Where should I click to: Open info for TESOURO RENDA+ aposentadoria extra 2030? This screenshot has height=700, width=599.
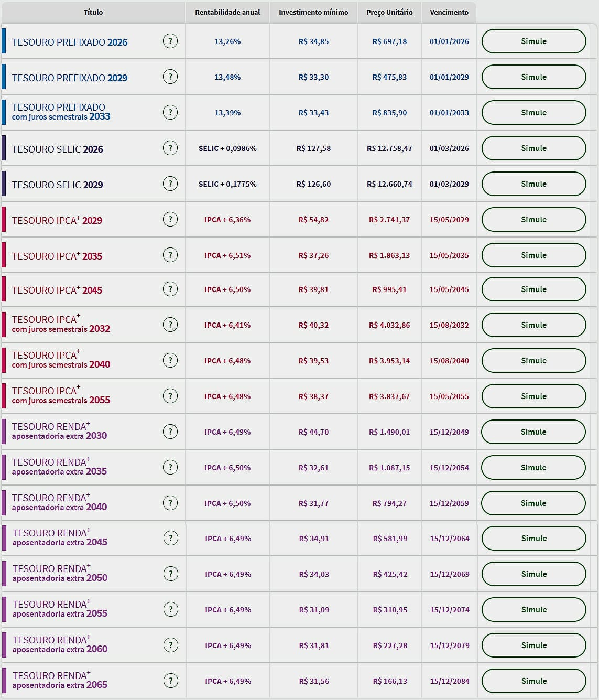tap(170, 432)
